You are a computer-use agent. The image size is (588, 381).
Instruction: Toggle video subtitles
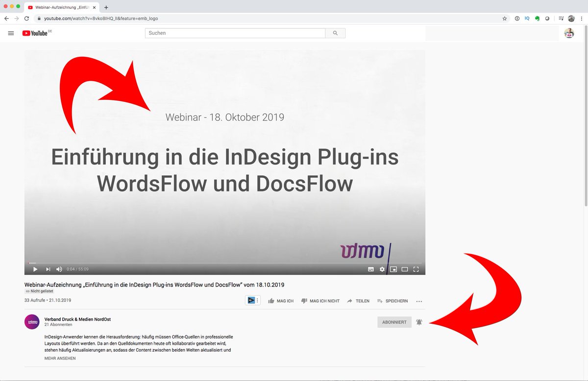pos(371,269)
